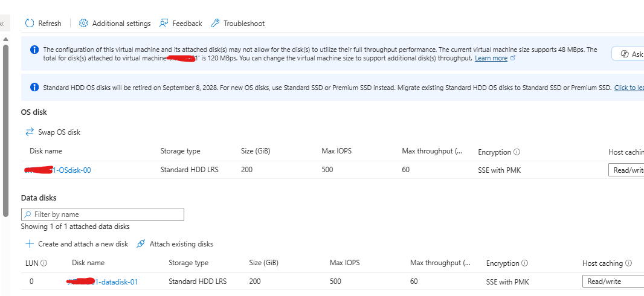Click the vertical scrollbar thumb
The width and height of the screenshot is (644, 296).
click(5, 130)
